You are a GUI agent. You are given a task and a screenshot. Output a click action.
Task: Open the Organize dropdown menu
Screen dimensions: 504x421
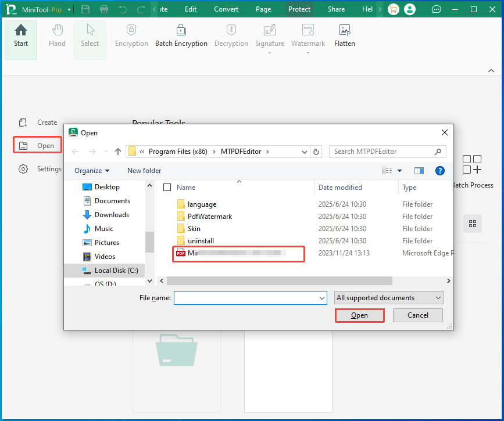[92, 171]
